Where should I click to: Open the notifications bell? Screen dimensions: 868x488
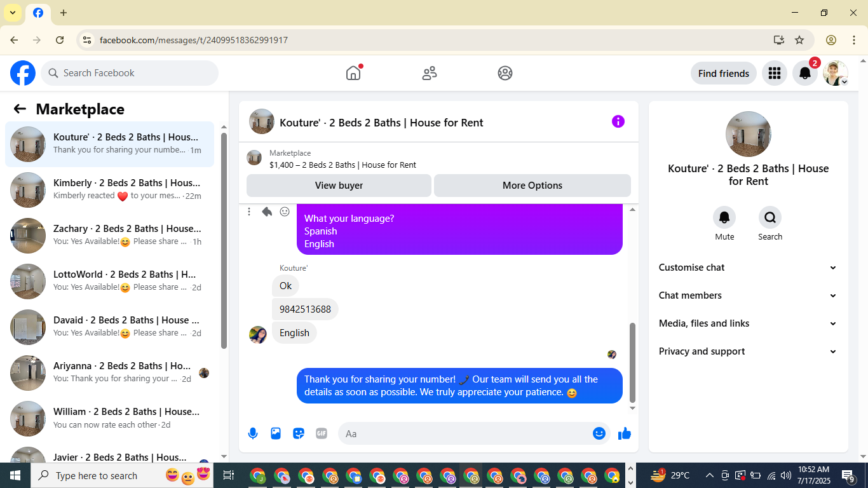[x=804, y=73]
